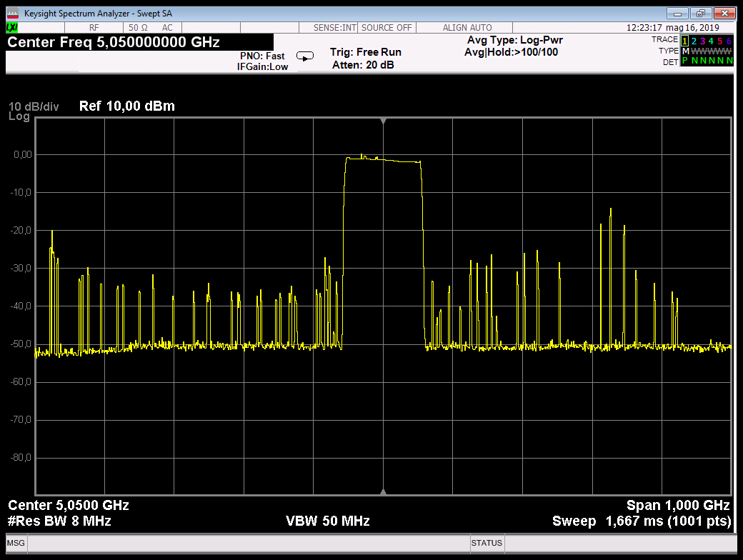743x560 pixels.
Task: Click the sweep mode loop icon
Action: tap(304, 56)
